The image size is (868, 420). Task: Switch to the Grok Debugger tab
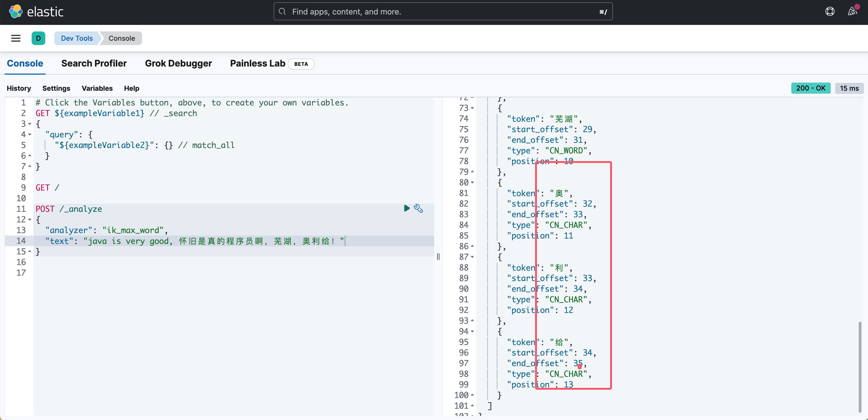tap(178, 63)
